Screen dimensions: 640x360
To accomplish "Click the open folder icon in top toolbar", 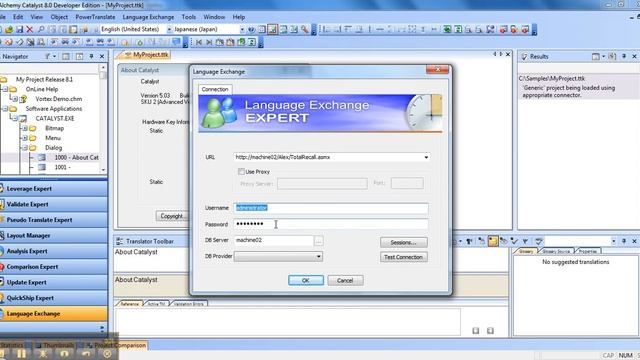I will coord(9,29).
